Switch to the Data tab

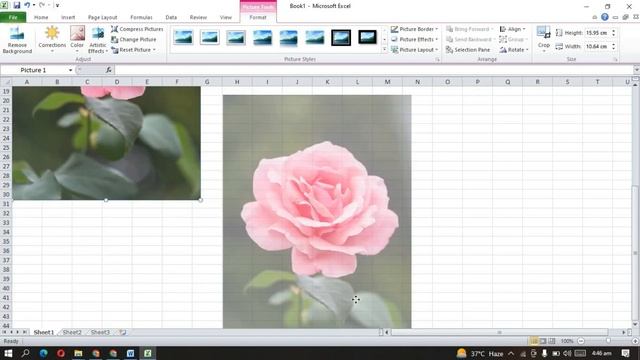tap(171, 17)
